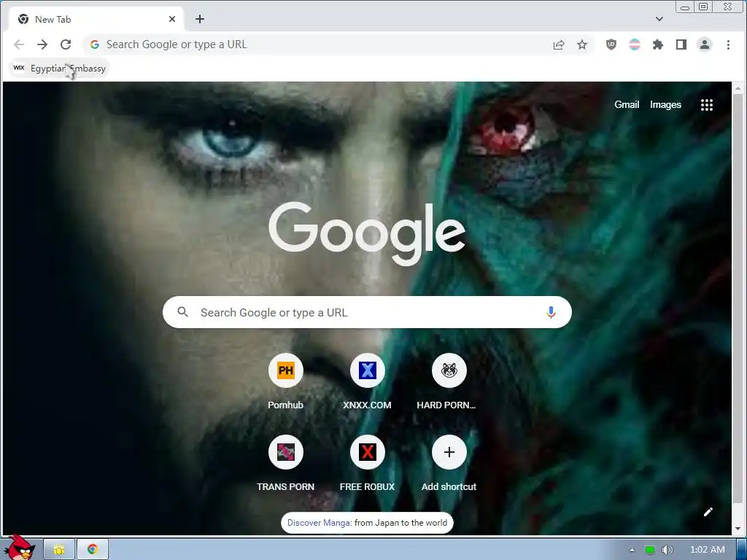
Task: Open Chrome's three-dot menu
Action: tap(728, 44)
